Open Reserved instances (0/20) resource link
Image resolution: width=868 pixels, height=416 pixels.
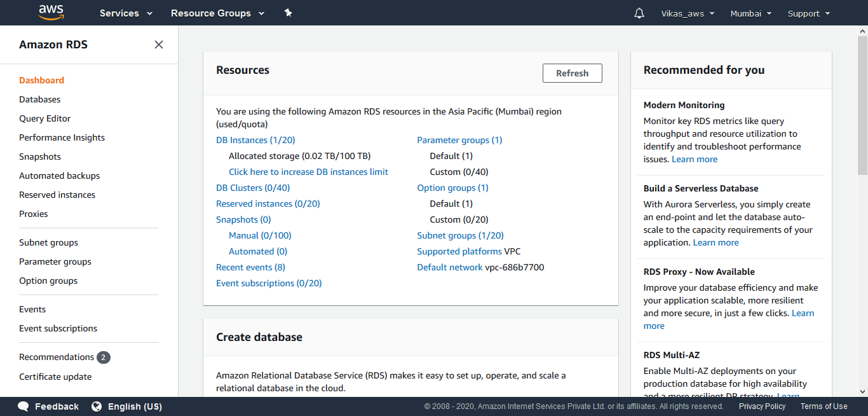coord(268,204)
